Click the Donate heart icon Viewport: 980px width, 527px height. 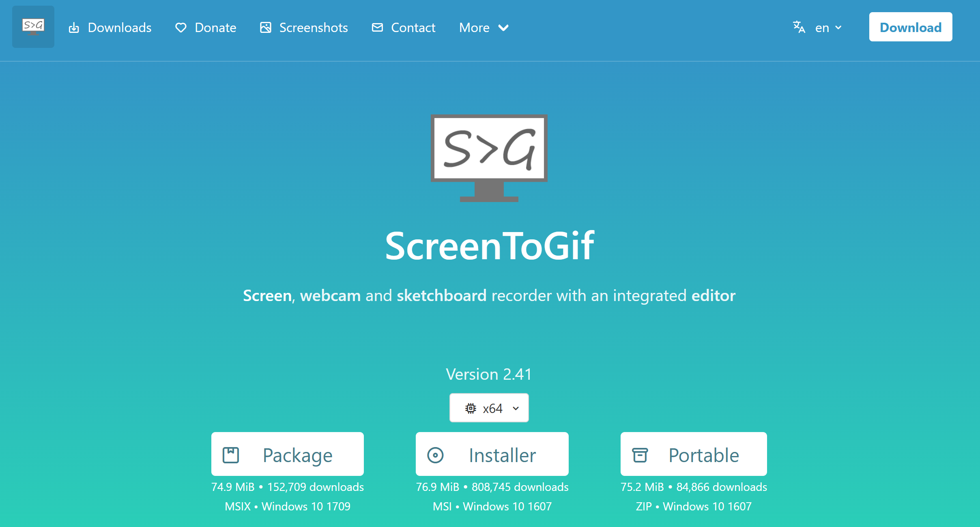click(x=181, y=28)
